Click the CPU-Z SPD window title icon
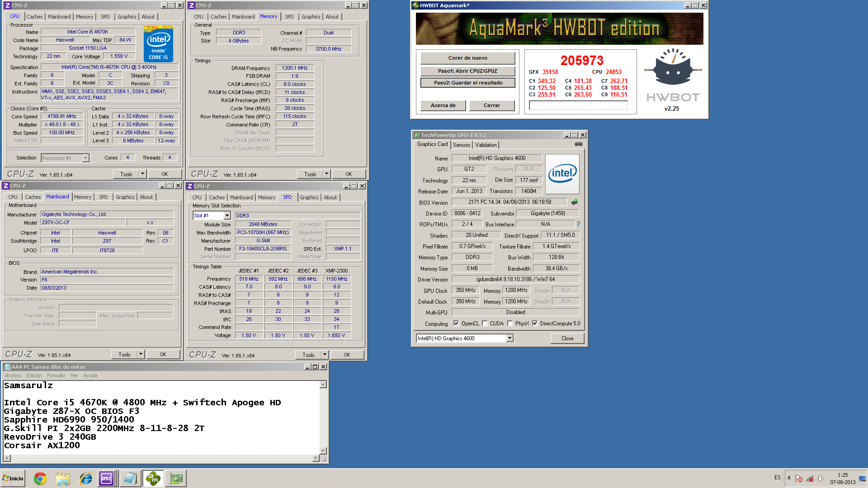Image resolution: width=868 pixels, height=488 pixels. pos(190,186)
